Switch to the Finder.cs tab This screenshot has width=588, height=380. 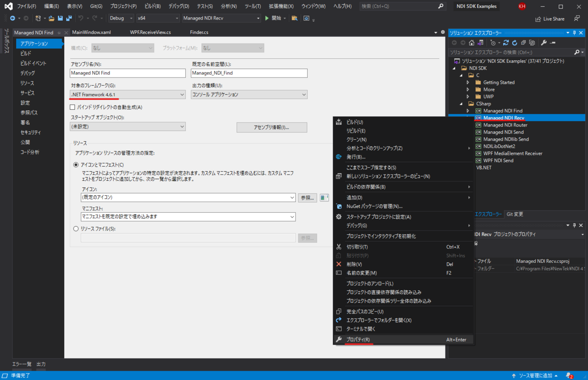(x=199, y=32)
